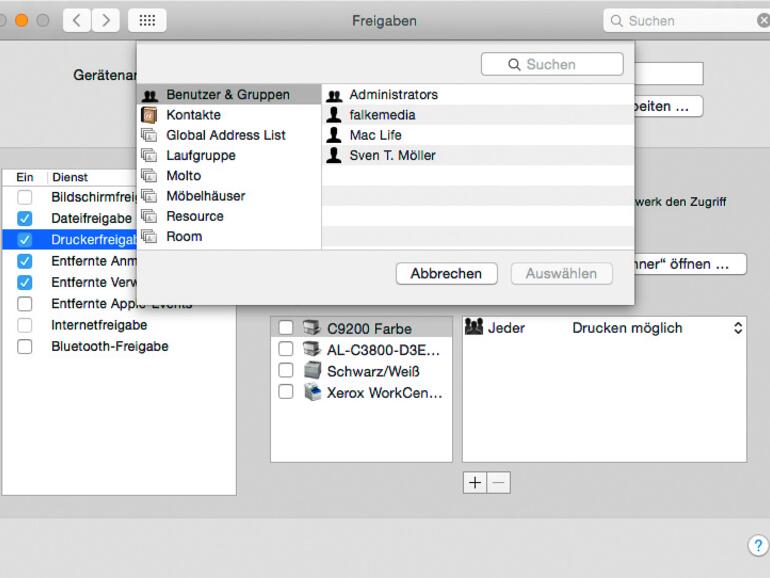Toggle the Entfernte Verwaltung checkbox
This screenshot has width=770, height=578.
pyautogui.click(x=25, y=282)
